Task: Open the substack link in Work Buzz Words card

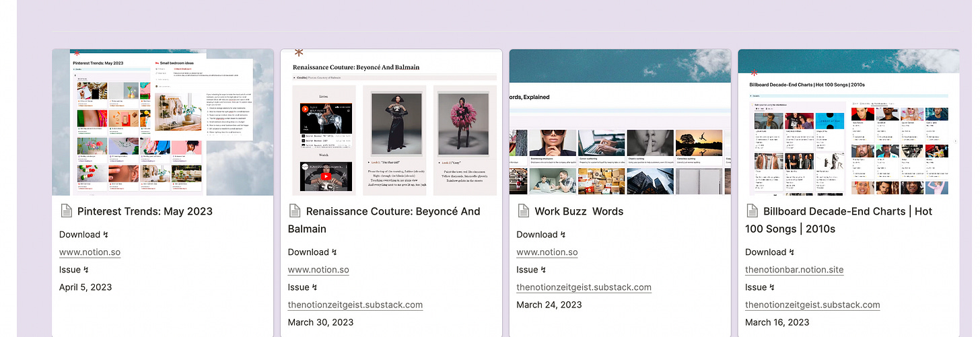Action: tap(584, 287)
